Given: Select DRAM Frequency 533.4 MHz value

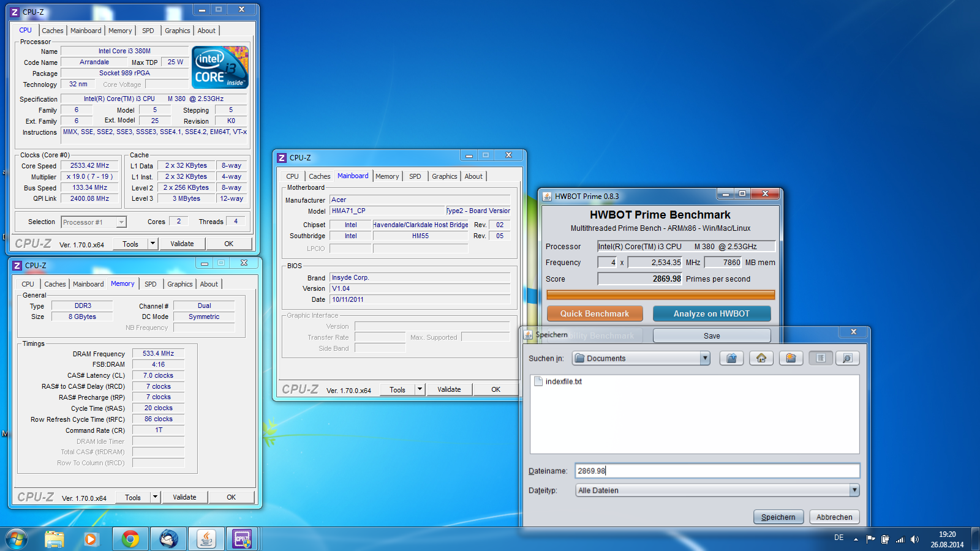Looking at the screenshot, I should (x=158, y=353).
